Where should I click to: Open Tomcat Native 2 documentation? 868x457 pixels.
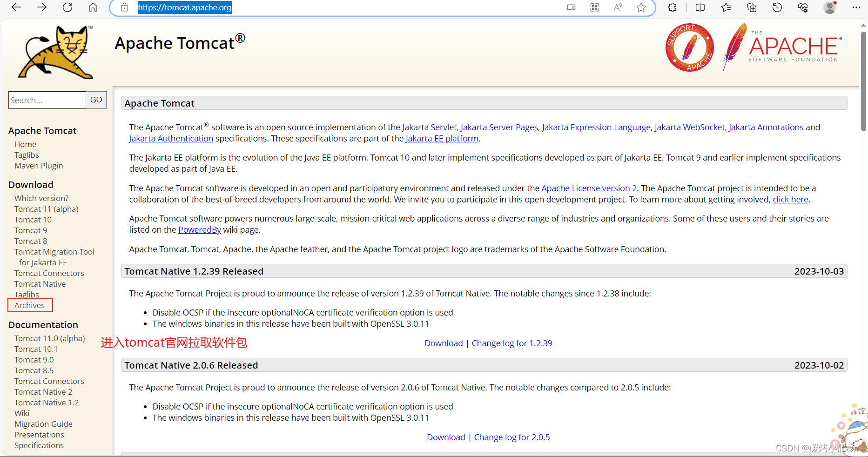point(43,392)
